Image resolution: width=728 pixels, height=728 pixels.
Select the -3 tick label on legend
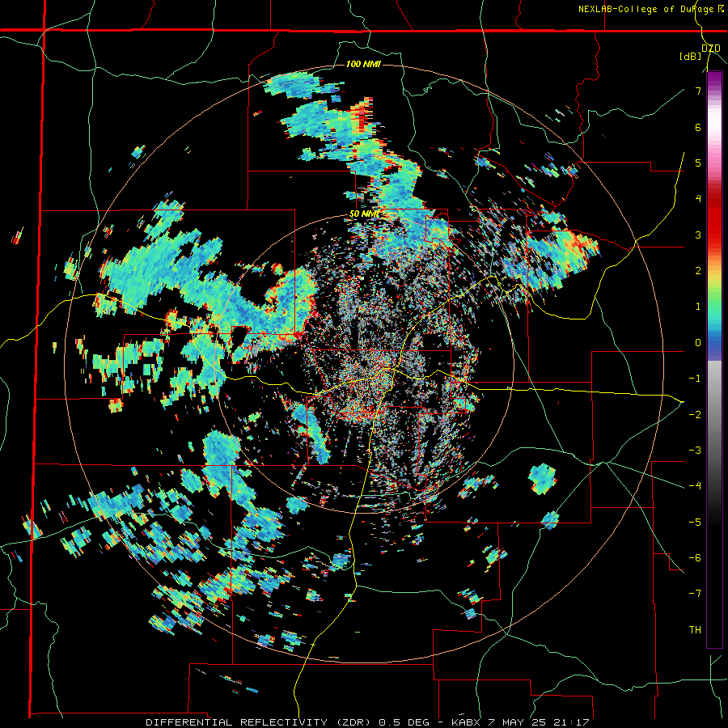(x=695, y=451)
